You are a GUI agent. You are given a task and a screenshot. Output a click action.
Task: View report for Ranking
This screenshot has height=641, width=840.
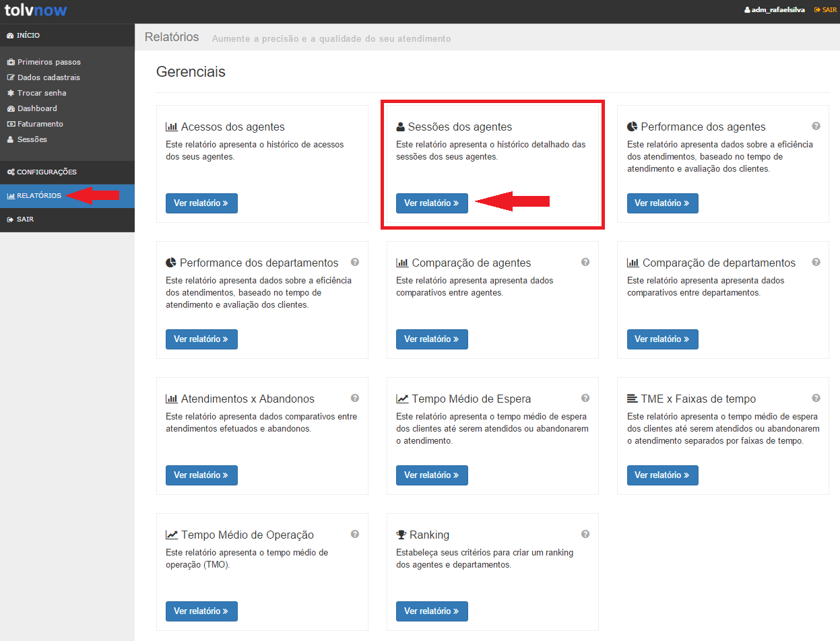(432, 611)
